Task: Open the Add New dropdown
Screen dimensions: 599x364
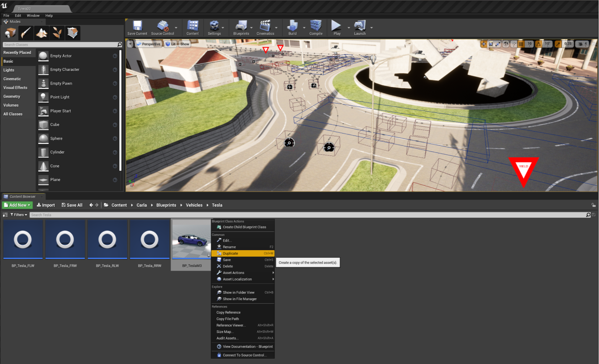Action: [x=17, y=205]
